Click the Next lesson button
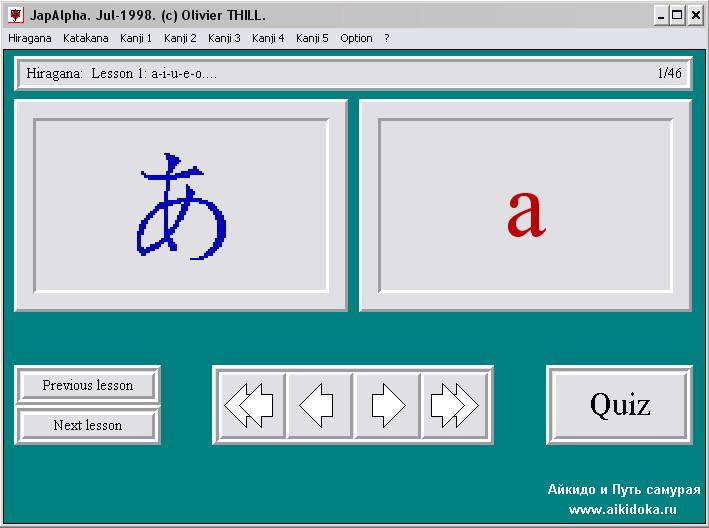Screen dimensions: 709x528 (88, 425)
